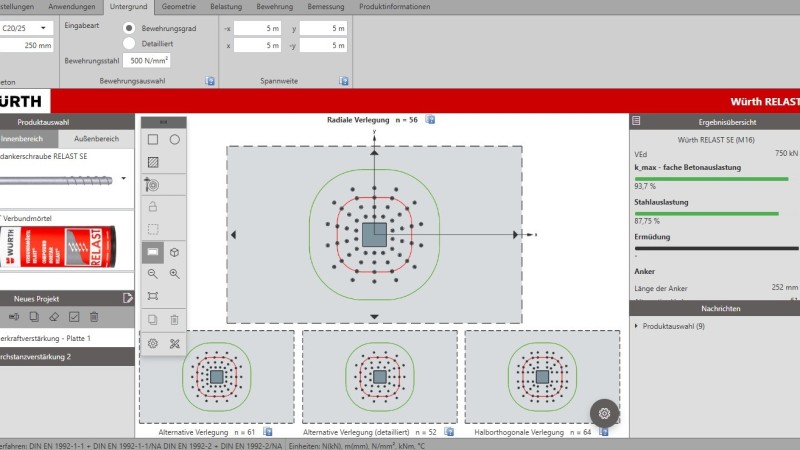Click the fit-to-view frame icon
Screen dimensions: 800x450
tap(153, 296)
